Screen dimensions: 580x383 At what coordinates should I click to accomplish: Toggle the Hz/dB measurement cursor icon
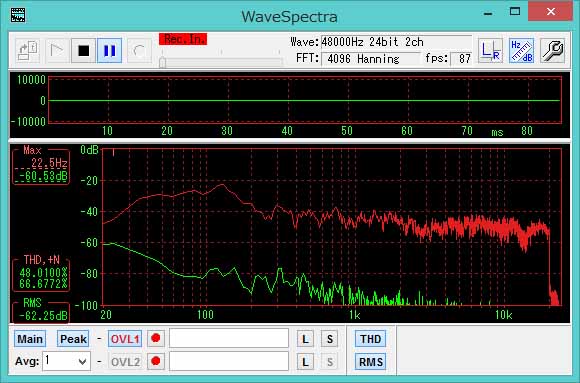(x=521, y=50)
